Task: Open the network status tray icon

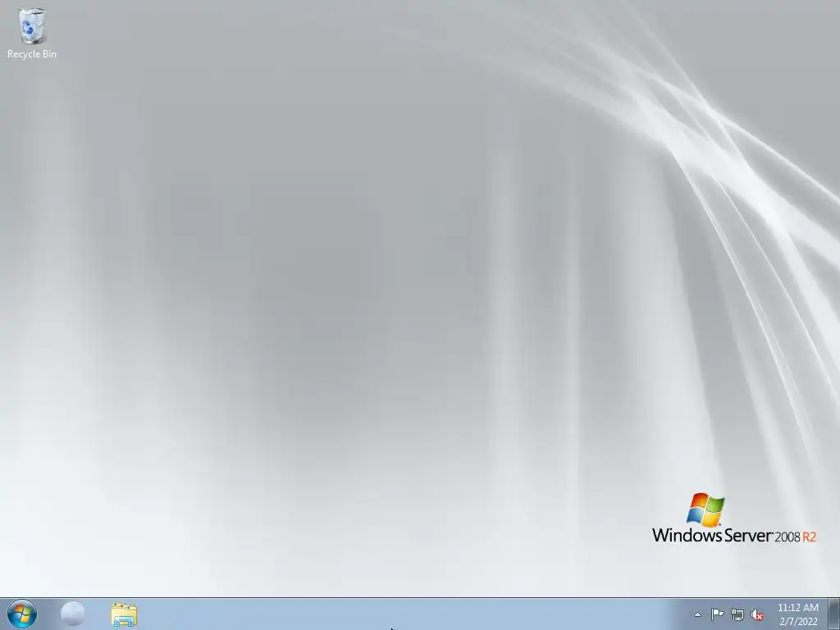Action: click(x=737, y=615)
